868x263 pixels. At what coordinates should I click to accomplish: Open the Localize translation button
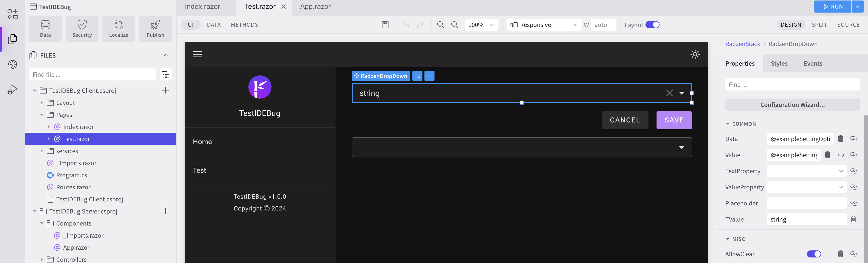[119, 29]
